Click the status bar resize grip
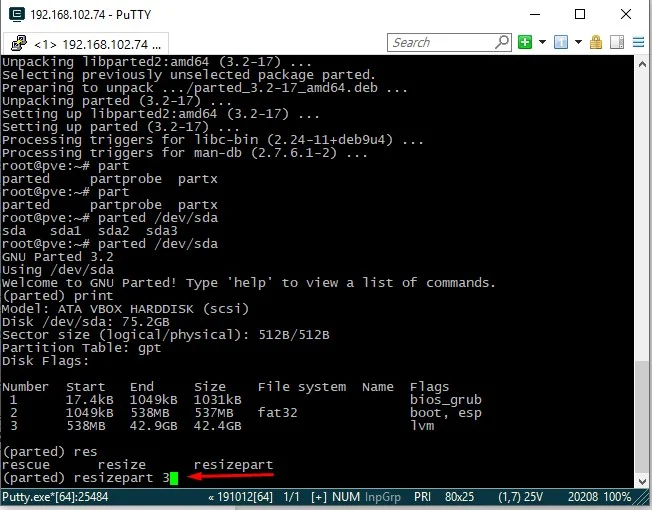Image resolution: width=652 pixels, height=510 pixels. coord(641,498)
